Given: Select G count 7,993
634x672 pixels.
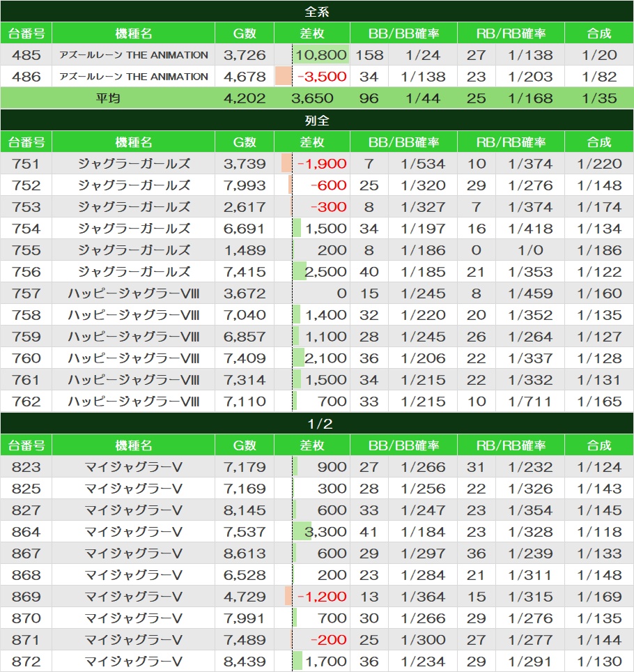Looking at the screenshot, I should coord(245,185).
